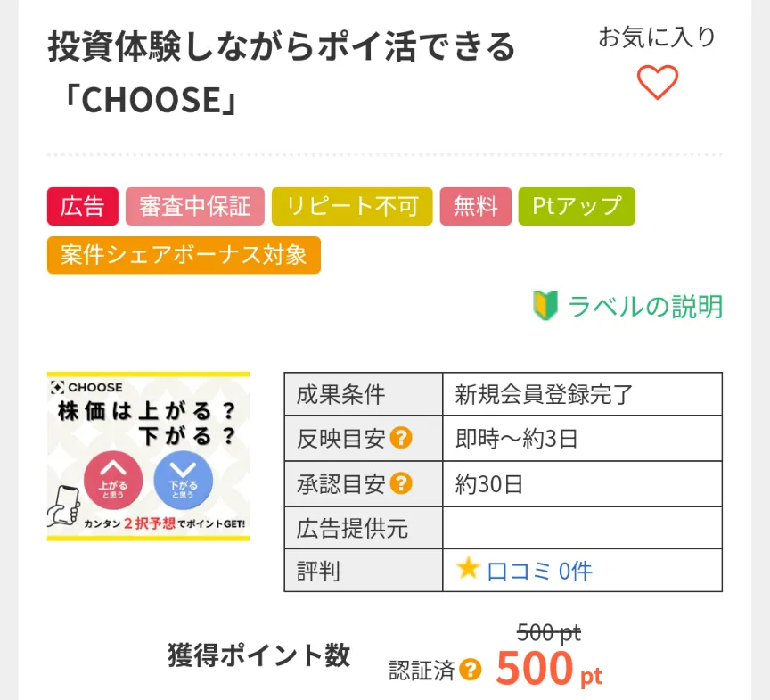This screenshot has width=770, height=700.
Task: Click the 案件シェアボーナス対象 orange label
Action: [184, 255]
